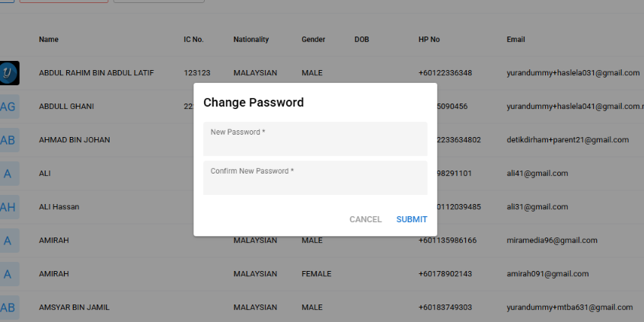
Task: Click the A avatar next to ALI
Action: pyautogui.click(x=8, y=174)
